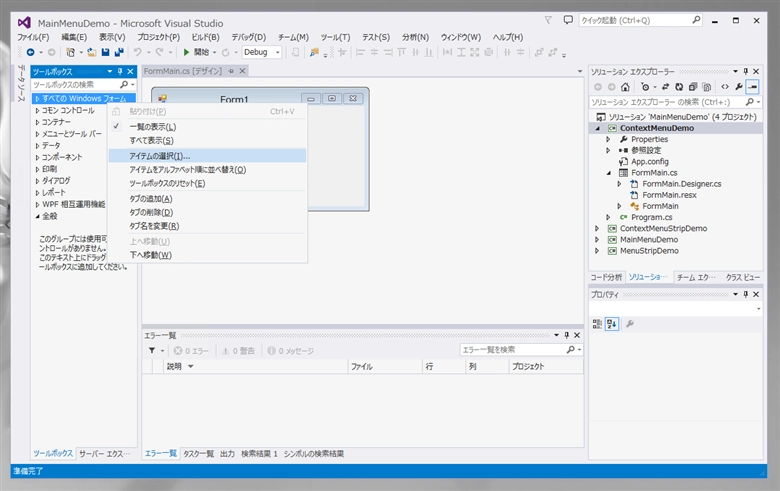Toggle the 0 エラー errors filter
Viewport: 780px width, 491px height.
191,351
